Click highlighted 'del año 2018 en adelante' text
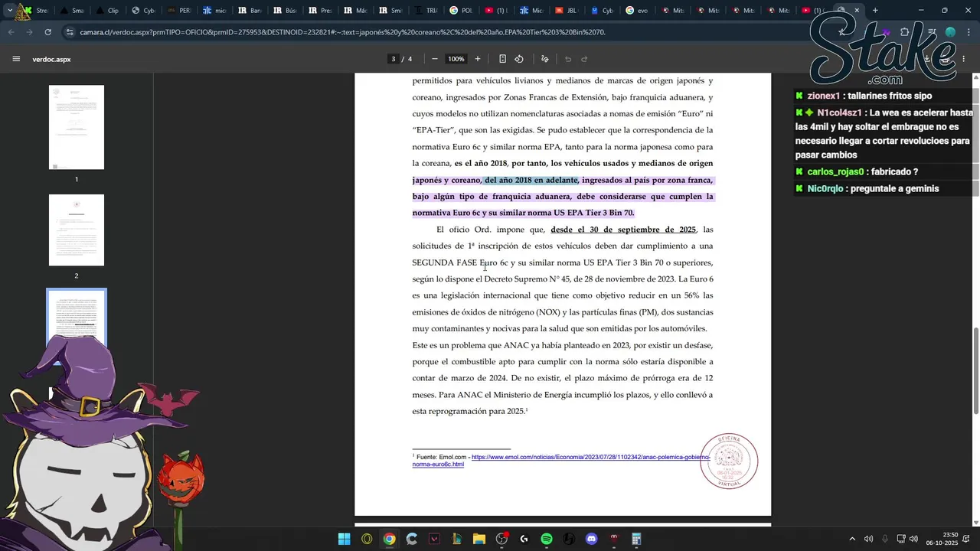The image size is (980, 551). pos(531,180)
